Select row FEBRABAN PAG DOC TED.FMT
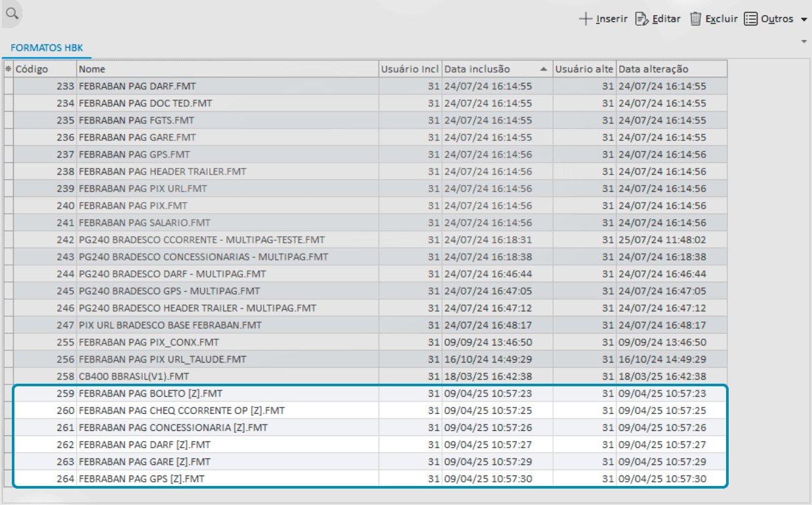The height and width of the screenshot is (505, 812). pyautogui.click(x=365, y=103)
